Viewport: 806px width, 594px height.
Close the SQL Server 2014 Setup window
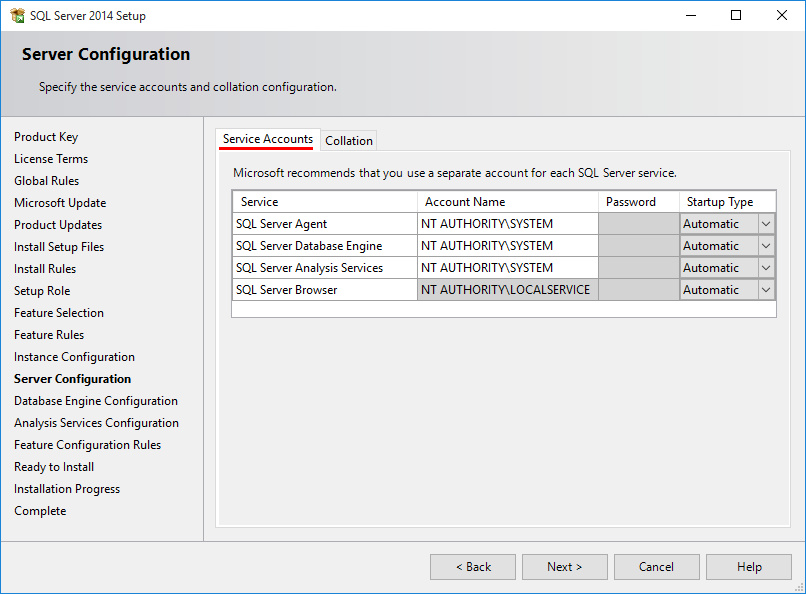click(x=782, y=15)
